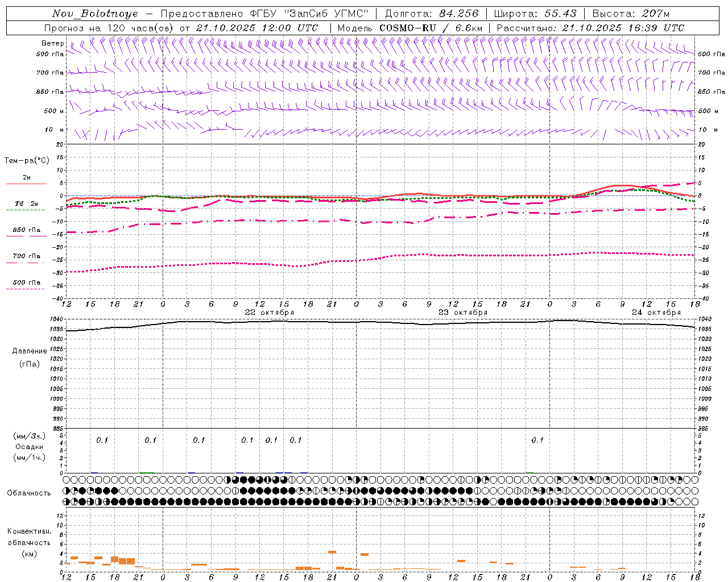
Task: Select the "Давление" pressure panel label
Action: (30, 351)
